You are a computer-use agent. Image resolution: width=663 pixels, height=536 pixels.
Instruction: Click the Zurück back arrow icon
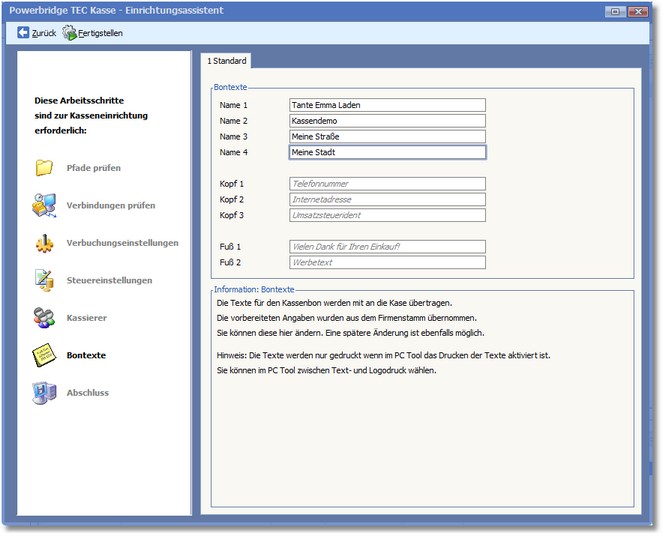pos(24,32)
